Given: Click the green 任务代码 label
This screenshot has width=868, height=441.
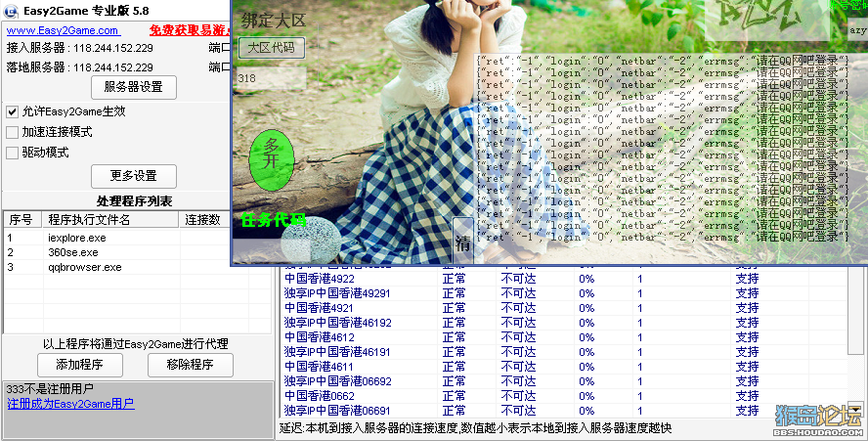Looking at the screenshot, I should click(274, 220).
